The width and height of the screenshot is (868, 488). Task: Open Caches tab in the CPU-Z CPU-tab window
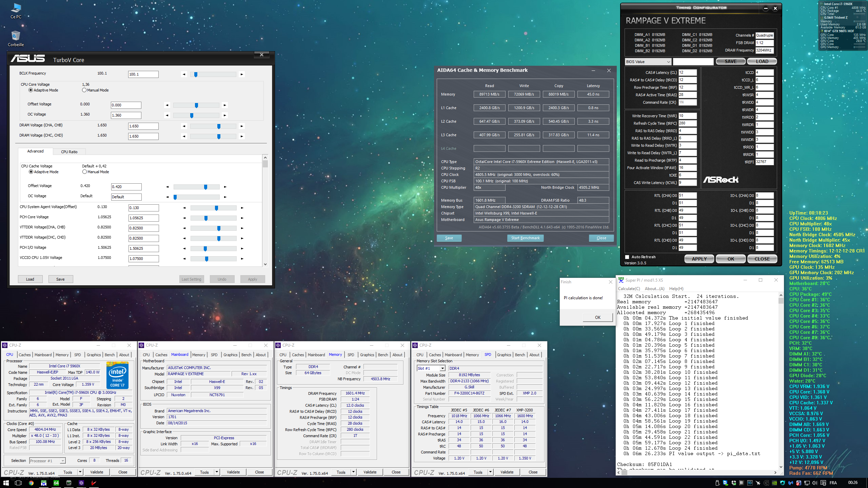point(25,355)
